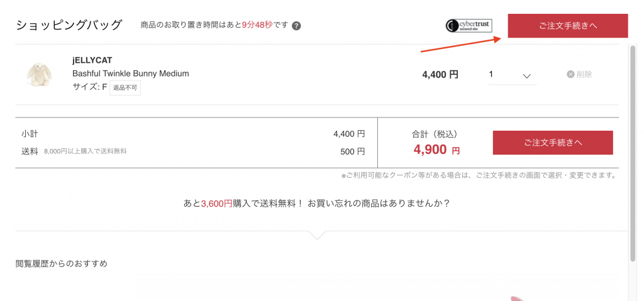Click the downward triangle below the free shipping message
Viewport: 644px width, 301px height.
click(318, 235)
